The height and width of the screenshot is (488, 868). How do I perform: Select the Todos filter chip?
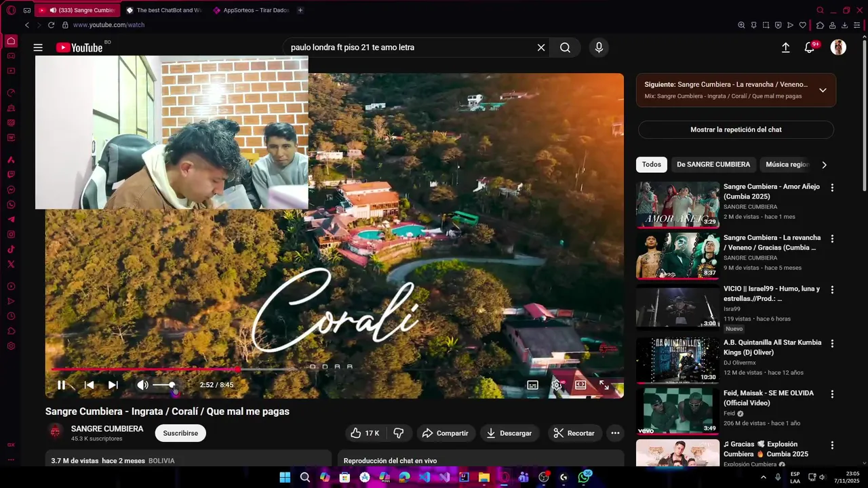point(652,165)
